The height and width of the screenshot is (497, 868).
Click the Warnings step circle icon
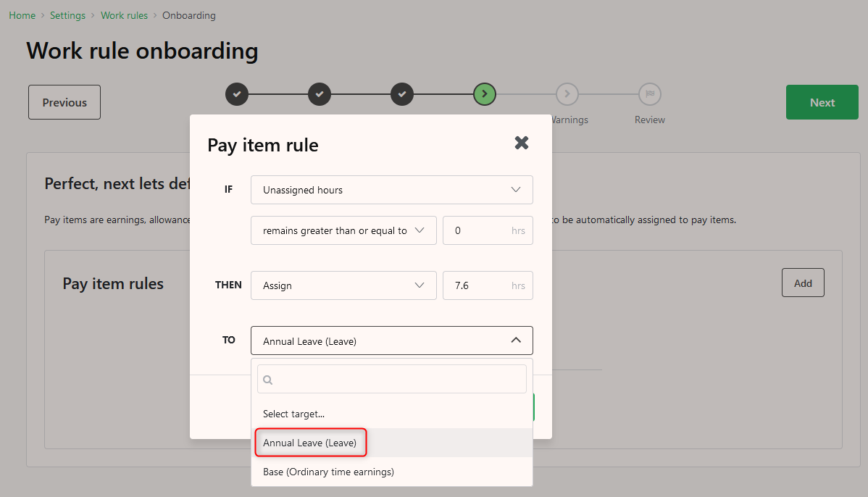click(567, 94)
